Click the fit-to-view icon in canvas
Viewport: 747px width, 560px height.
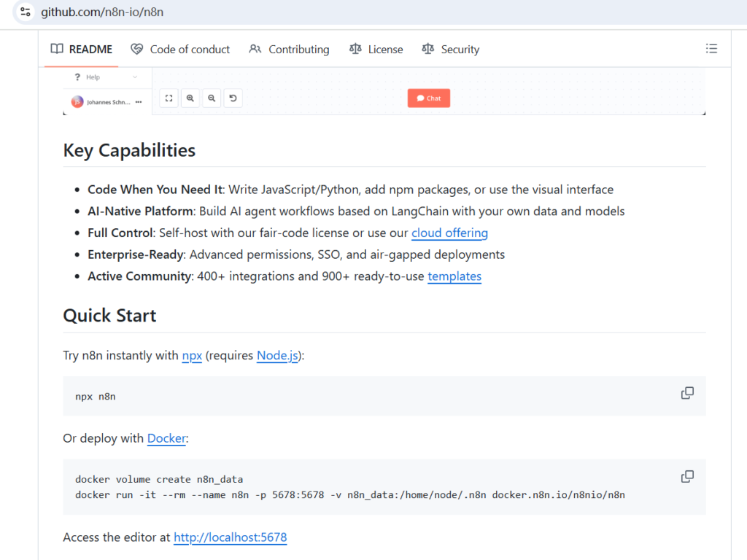coord(169,98)
